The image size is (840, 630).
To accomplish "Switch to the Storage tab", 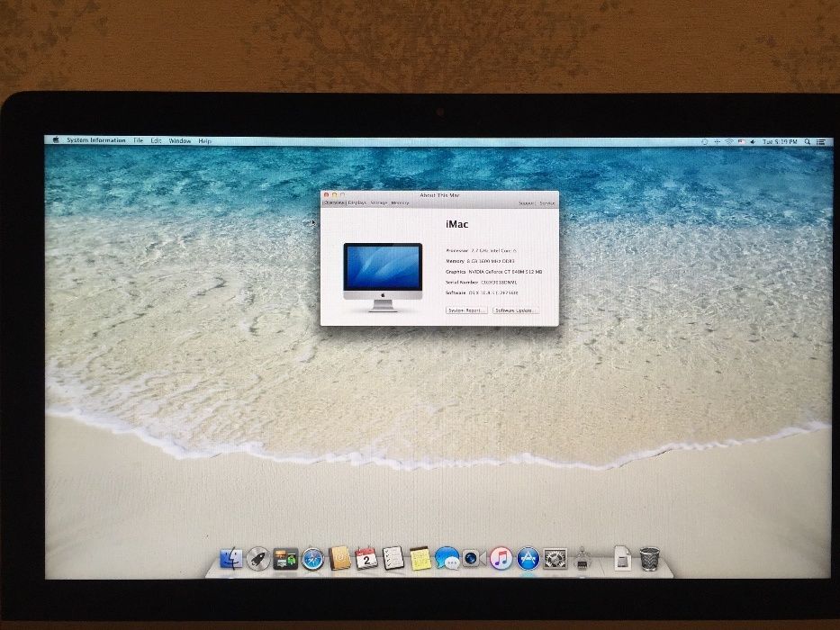I will [x=379, y=202].
